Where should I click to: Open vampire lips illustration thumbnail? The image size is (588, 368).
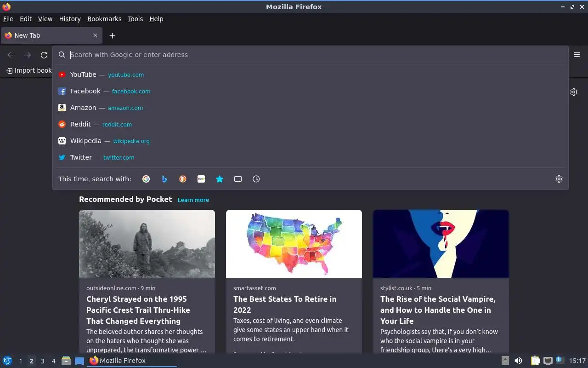(441, 244)
